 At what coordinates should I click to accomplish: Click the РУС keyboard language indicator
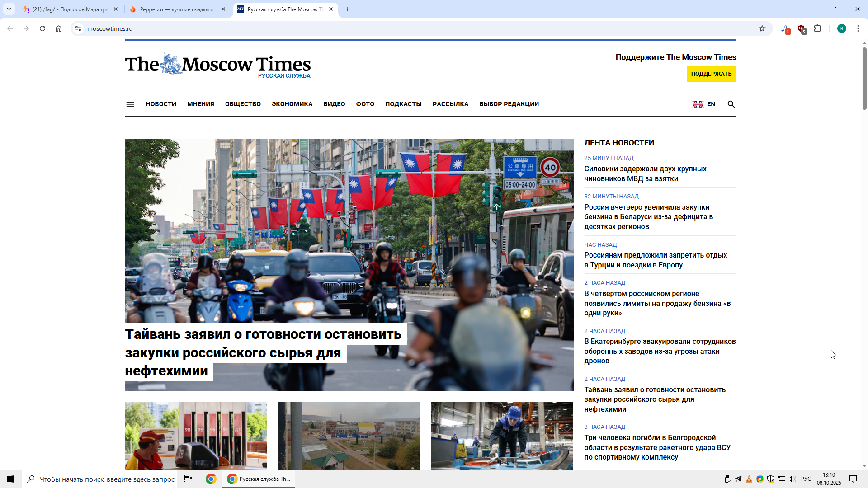tap(806, 479)
